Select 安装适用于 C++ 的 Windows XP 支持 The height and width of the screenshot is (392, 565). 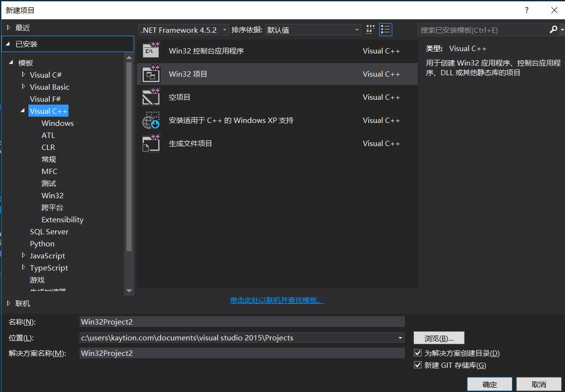(x=231, y=120)
